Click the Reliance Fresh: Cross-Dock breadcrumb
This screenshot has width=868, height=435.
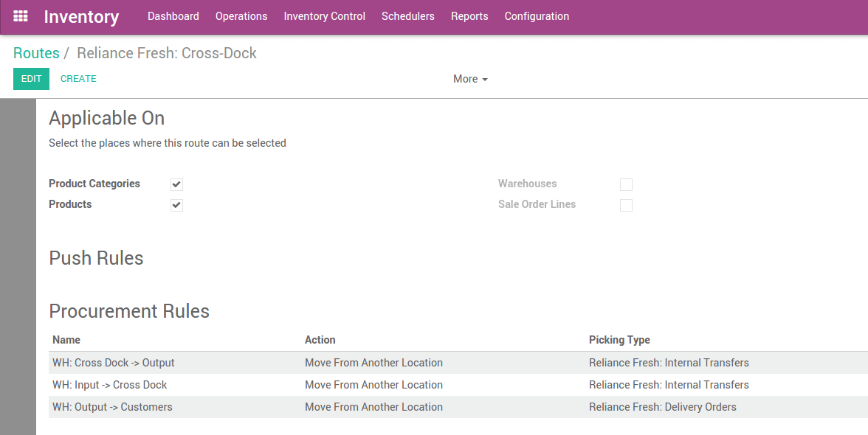pyautogui.click(x=167, y=52)
